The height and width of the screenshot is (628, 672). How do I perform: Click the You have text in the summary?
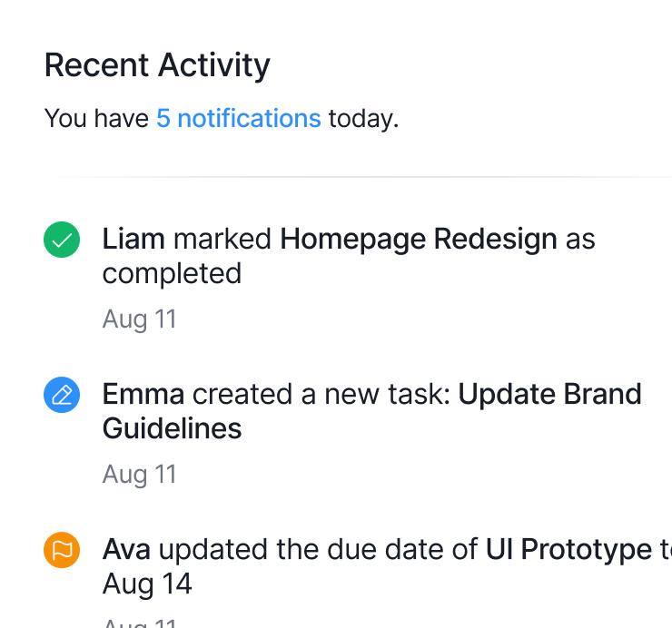point(96,118)
